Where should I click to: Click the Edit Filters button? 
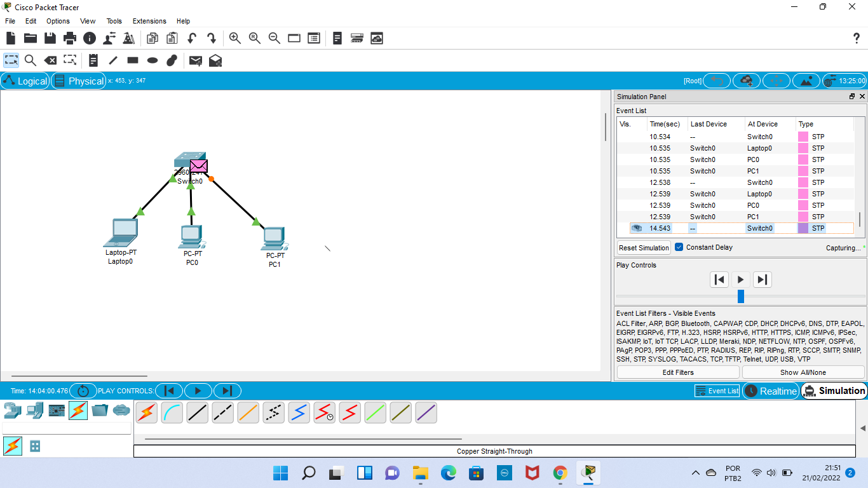tap(678, 372)
